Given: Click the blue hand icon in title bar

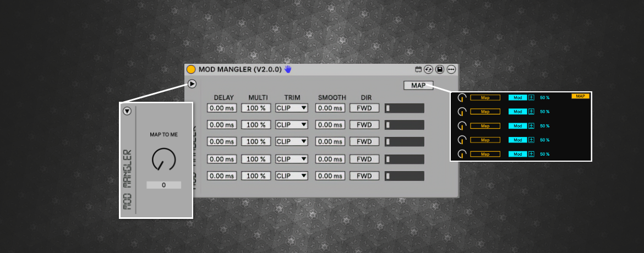Looking at the screenshot, I should (x=288, y=69).
